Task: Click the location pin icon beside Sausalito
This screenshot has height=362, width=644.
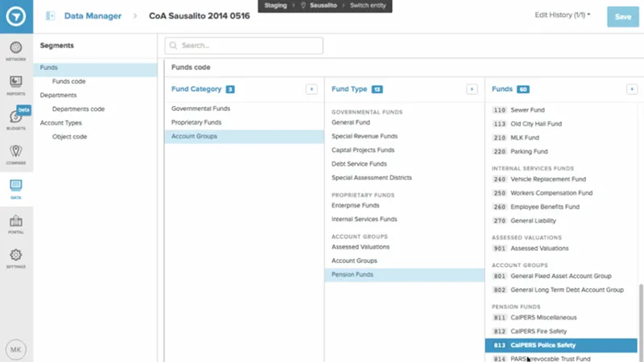Action: click(x=303, y=6)
